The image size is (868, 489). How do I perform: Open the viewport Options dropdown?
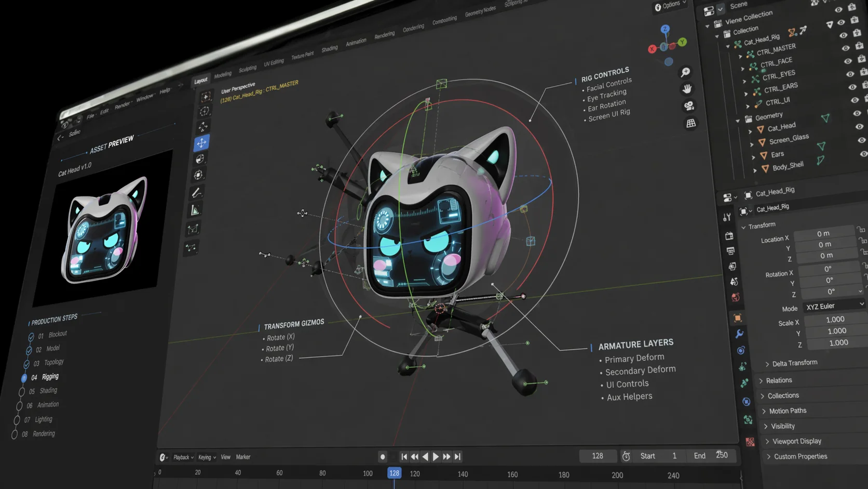point(671,5)
